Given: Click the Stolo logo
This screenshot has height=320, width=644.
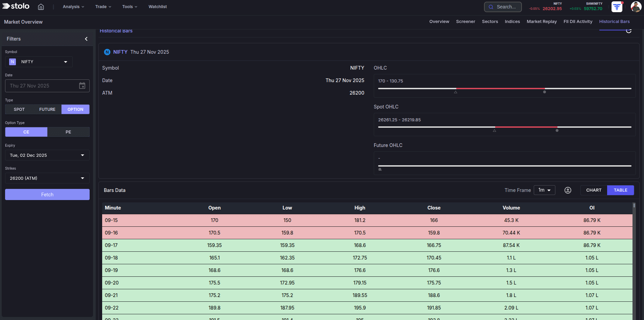Looking at the screenshot, I should (x=16, y=6).
